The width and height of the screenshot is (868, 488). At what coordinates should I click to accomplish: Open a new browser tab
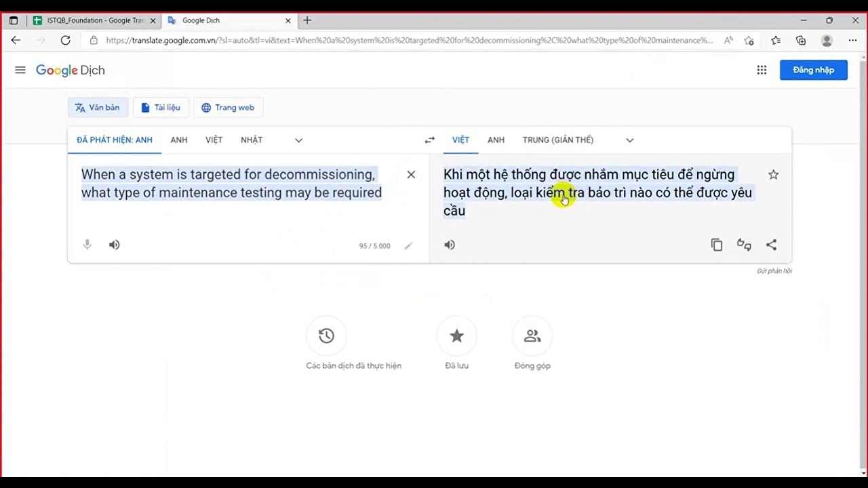click(x=307, y=20)
